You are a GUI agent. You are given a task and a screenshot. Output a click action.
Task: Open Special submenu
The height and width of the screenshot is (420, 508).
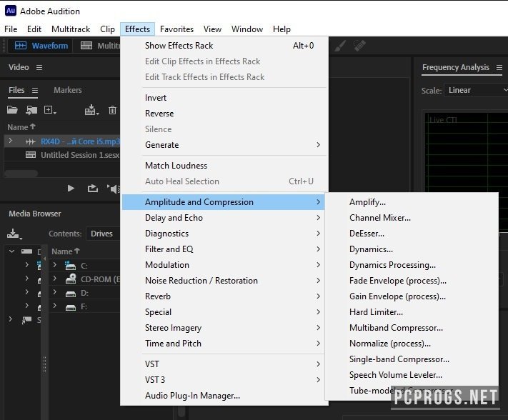tap(224, 312)
